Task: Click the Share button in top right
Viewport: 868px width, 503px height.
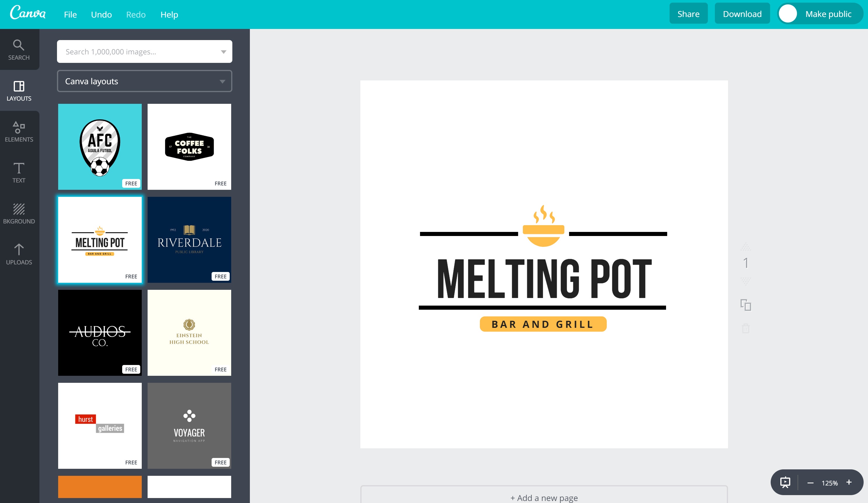Action: [688, 14]
